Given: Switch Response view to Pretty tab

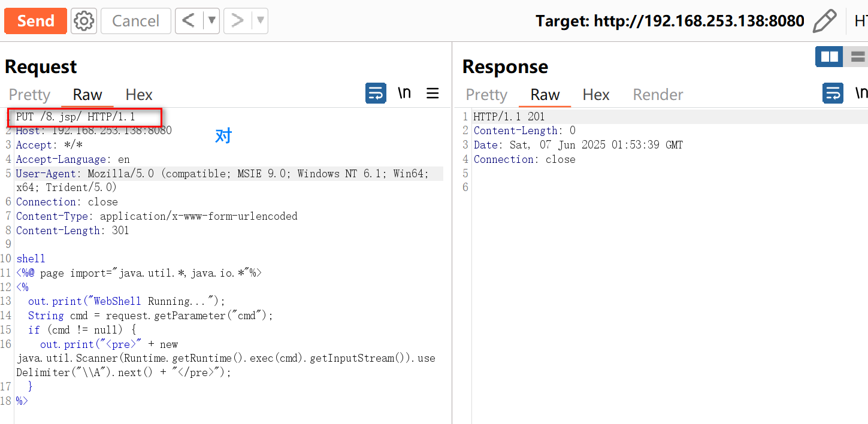Looking at the screenshot, I should [486, 95].
